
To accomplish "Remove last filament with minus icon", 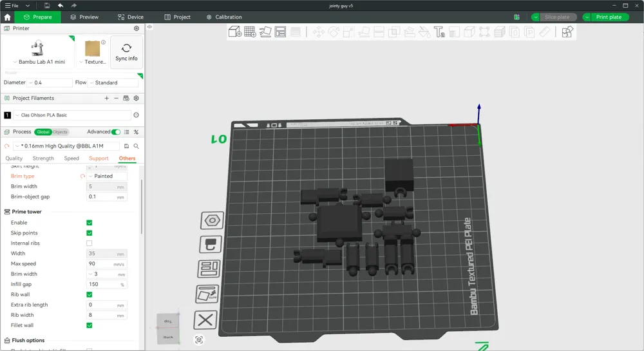I will coord(116,98).
